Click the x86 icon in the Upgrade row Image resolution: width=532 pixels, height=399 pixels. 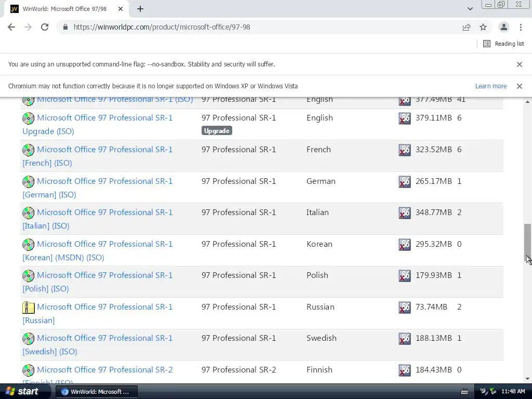coord(404,118)
